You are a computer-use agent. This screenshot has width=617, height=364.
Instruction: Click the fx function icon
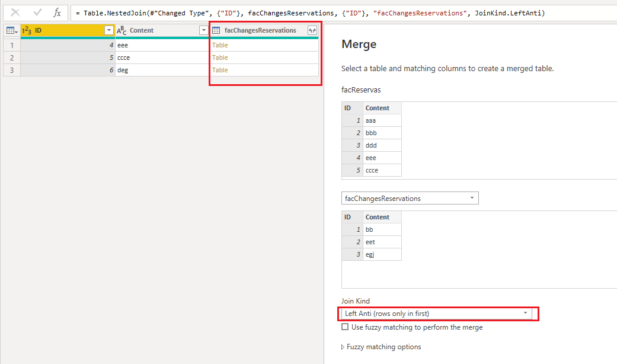point(57,12)
